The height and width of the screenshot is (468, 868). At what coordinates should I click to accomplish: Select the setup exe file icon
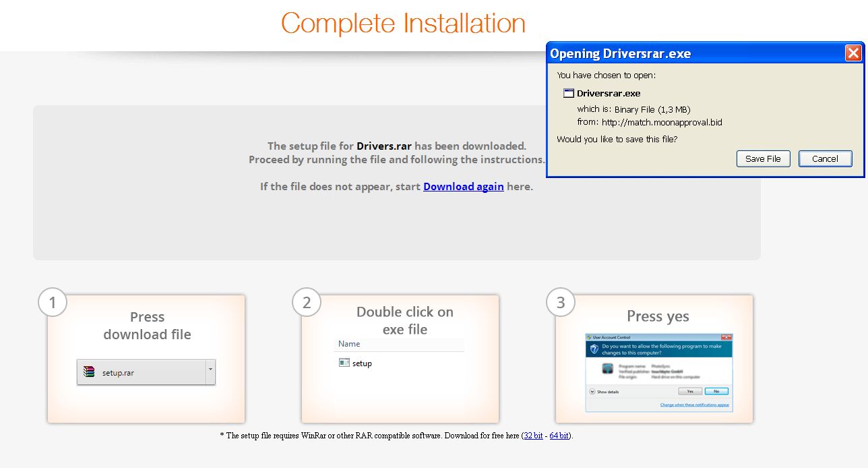point(344,363)
